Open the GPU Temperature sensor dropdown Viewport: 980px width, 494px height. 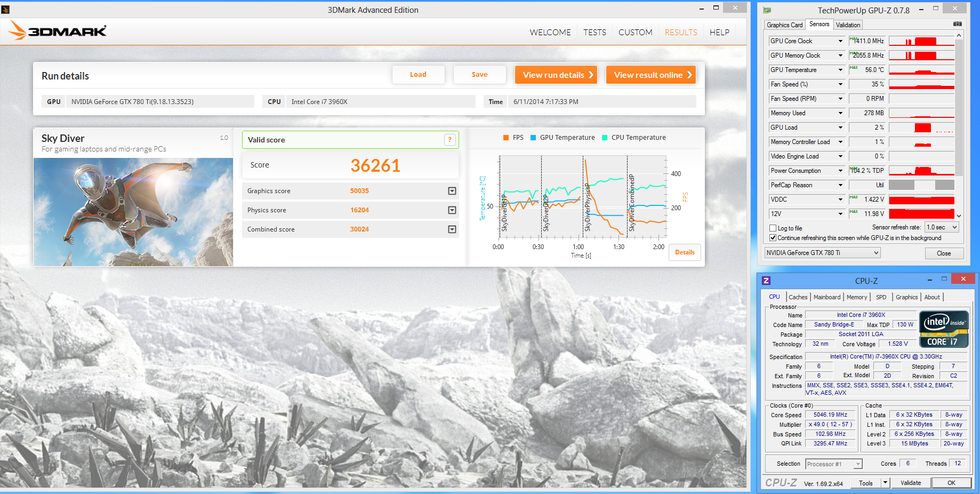(840, 70)
